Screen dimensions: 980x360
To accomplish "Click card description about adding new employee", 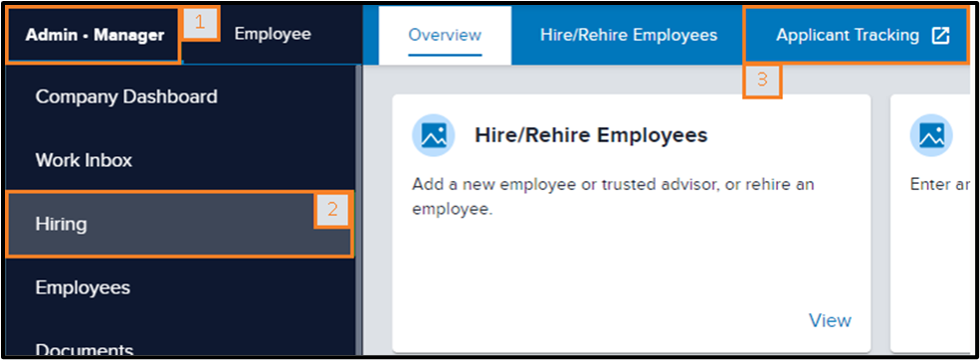I will (613, 197).
